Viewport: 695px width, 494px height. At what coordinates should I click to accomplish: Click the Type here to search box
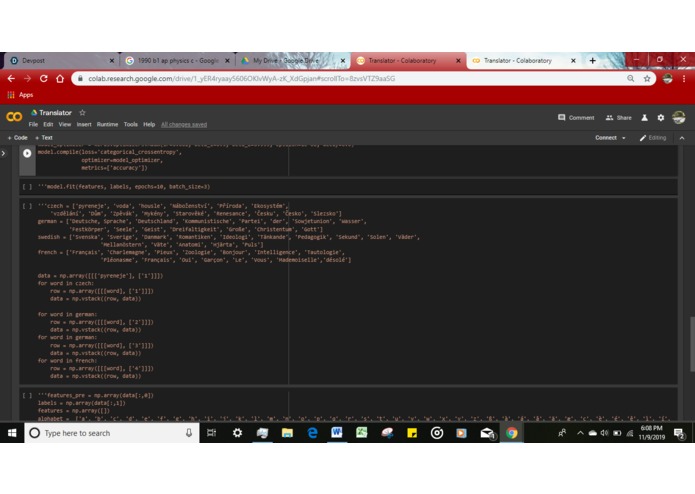click(x=112, y=433)
